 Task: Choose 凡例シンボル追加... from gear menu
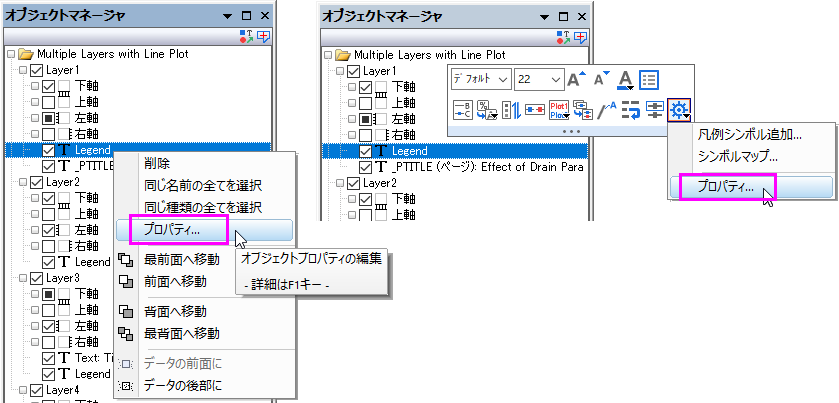[750, 135]
